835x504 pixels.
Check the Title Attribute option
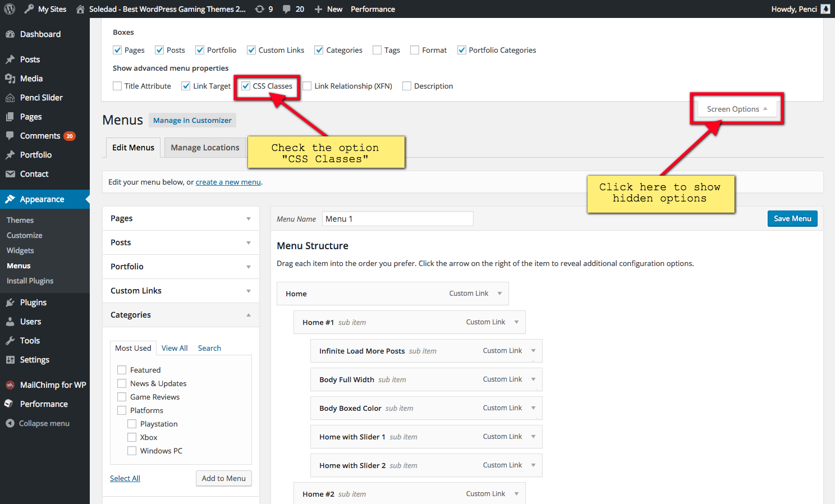coord(117,86)
